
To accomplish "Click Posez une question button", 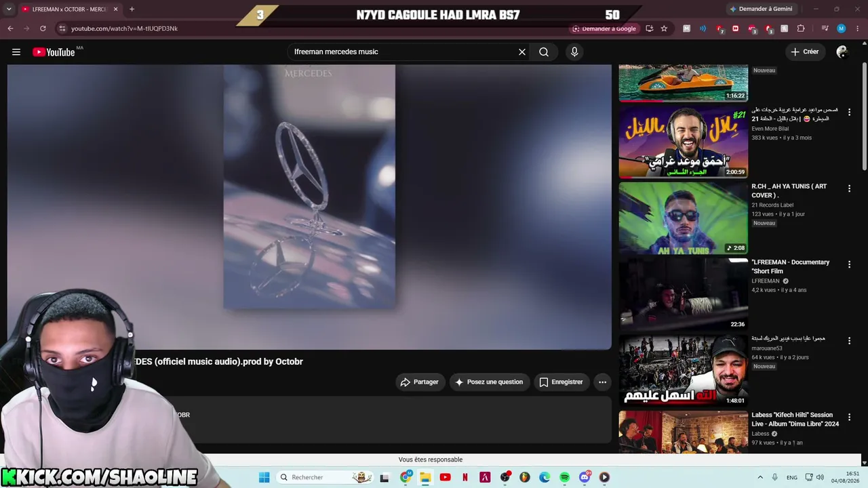I will point(489,382).
